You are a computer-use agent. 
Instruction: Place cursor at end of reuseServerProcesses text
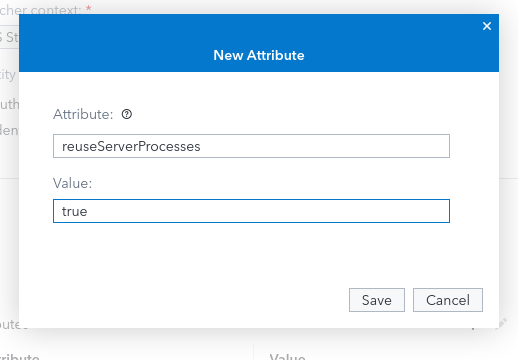coord(201,146)
